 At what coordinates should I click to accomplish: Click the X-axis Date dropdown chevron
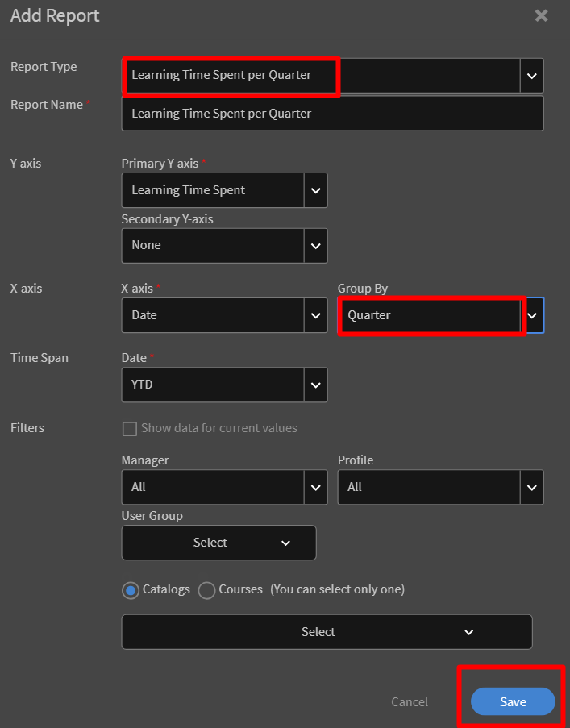tap(315, 316)
